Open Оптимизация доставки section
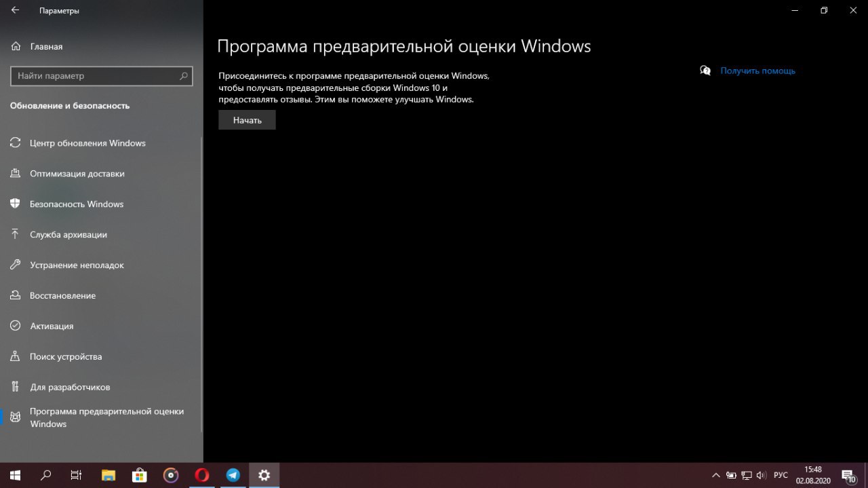This screenshot has height=488, width=868. tap(102, 174)
